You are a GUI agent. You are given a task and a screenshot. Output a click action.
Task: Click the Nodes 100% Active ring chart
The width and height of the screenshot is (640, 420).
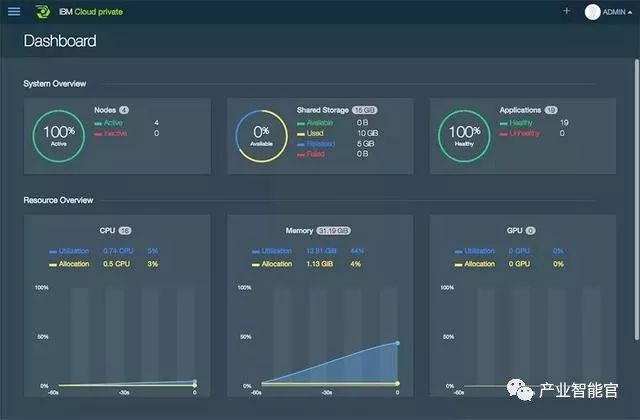click(x=59, y=136)
